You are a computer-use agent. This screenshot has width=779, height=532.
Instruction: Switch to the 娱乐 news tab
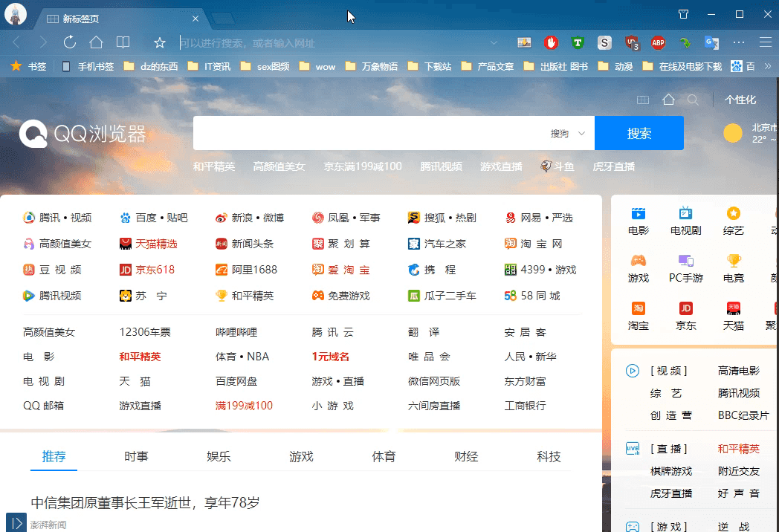(x=219, y=456)
